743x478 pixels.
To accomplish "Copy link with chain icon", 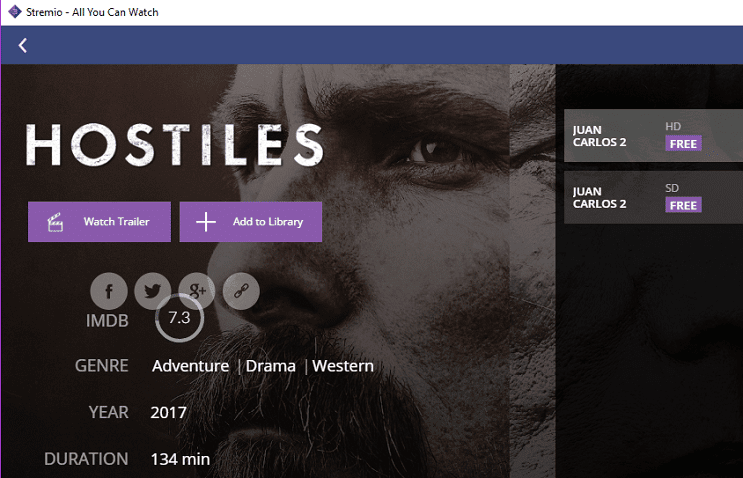I will (x=241, y=291).
